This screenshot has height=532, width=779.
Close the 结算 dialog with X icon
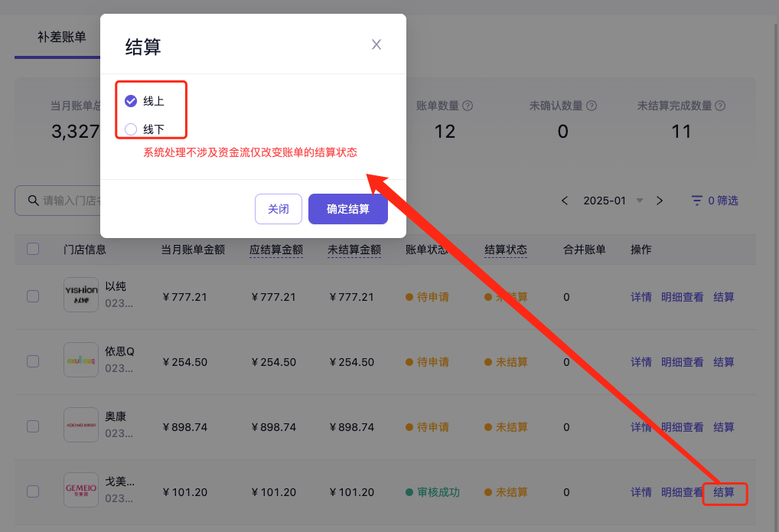(x=376, y=44)
